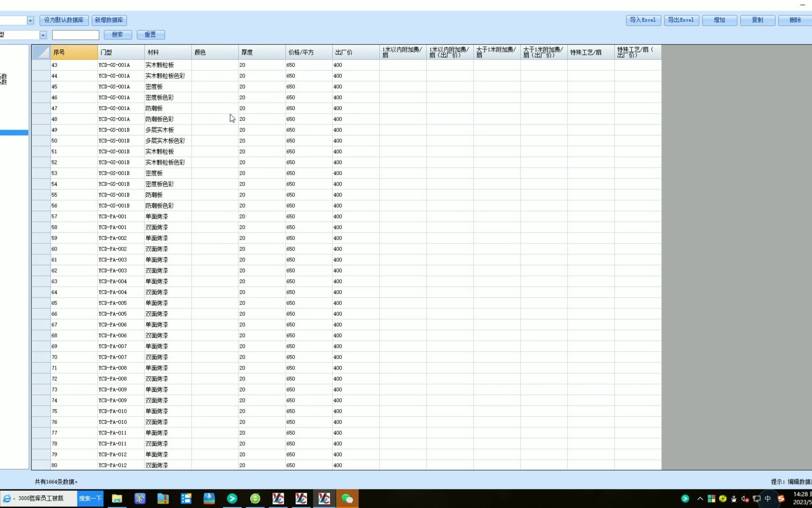
Task: Open the search field type dropdown arrow
Action: 43,35
